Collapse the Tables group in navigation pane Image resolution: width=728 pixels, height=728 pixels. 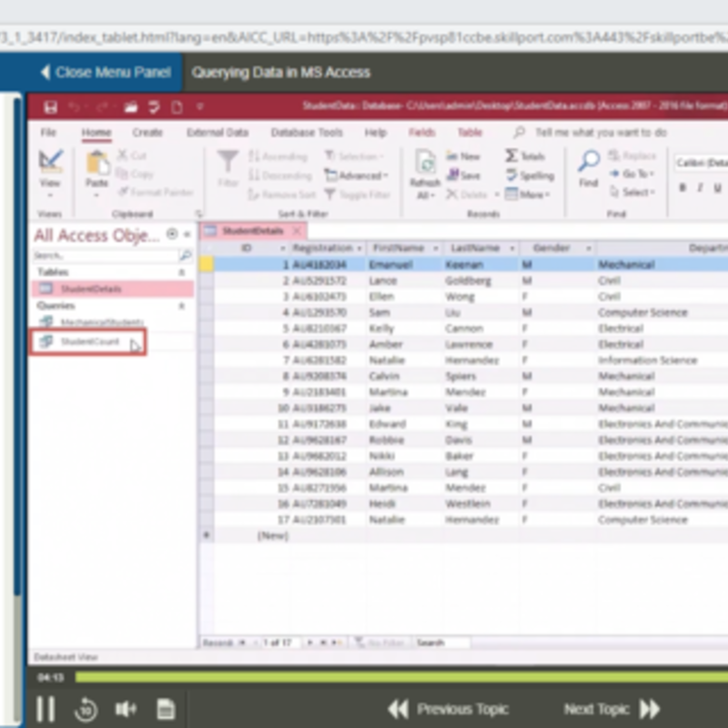point(182,272)
